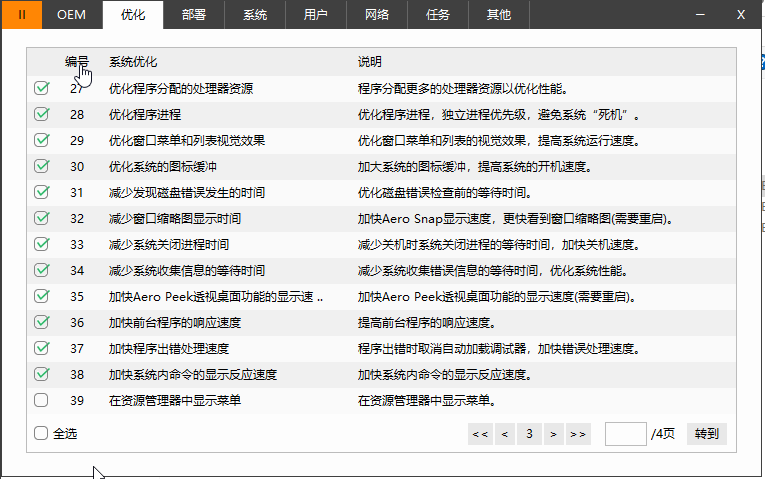
Task: Uncheck item 33 减少系统关闭进程时间
Action: [41, 244]
